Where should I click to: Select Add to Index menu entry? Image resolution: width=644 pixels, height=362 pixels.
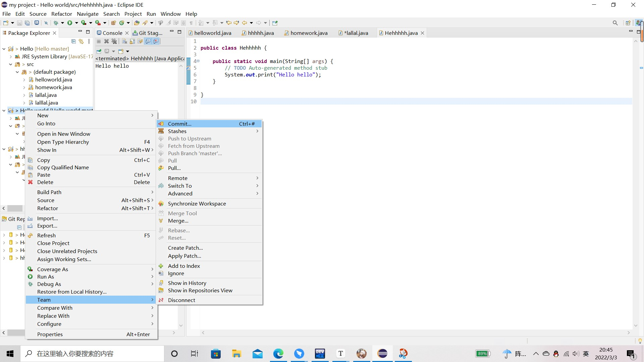tap(209, 266)
